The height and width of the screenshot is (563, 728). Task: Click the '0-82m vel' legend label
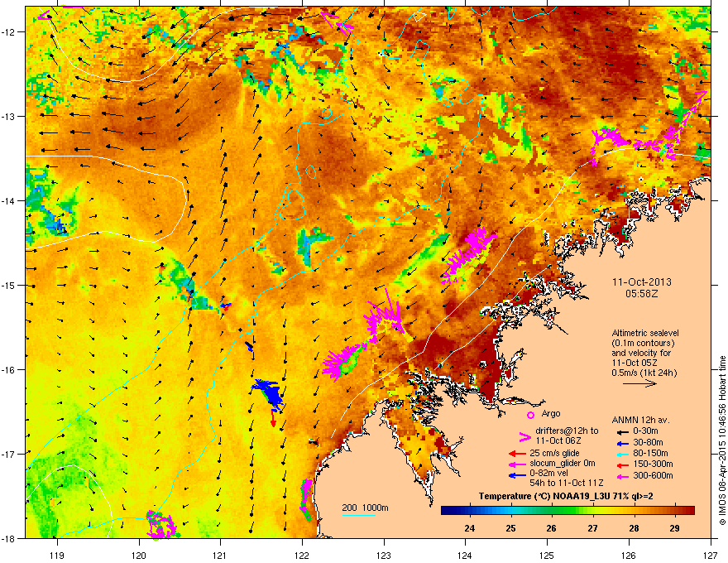(x=548, y=473)
